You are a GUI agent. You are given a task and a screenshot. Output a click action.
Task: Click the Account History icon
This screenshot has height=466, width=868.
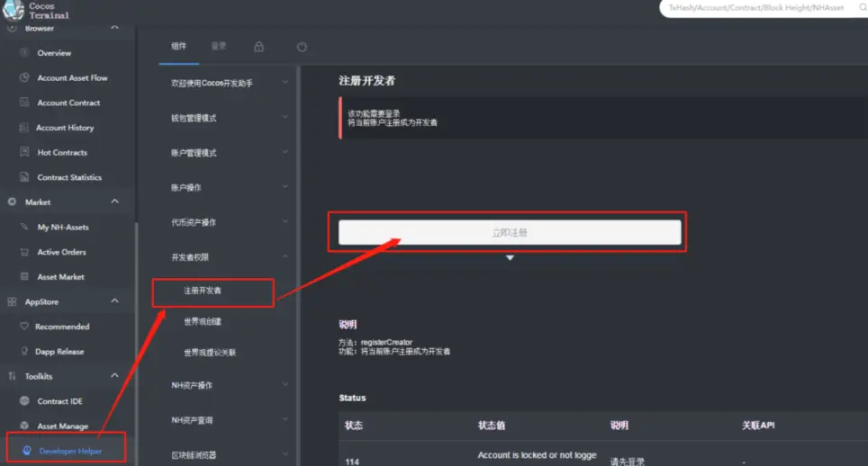(x=23, y=127)
